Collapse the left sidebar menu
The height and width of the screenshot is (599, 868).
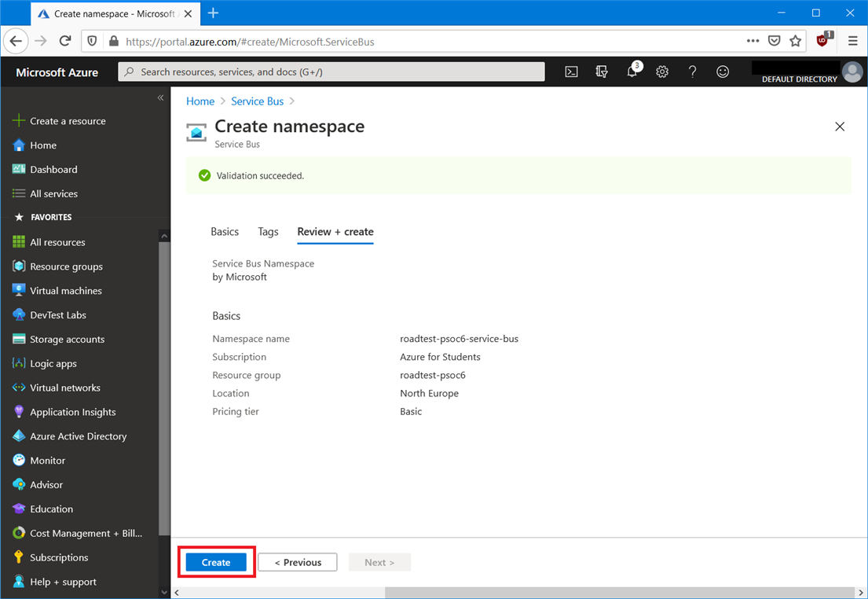pos(160,98)
